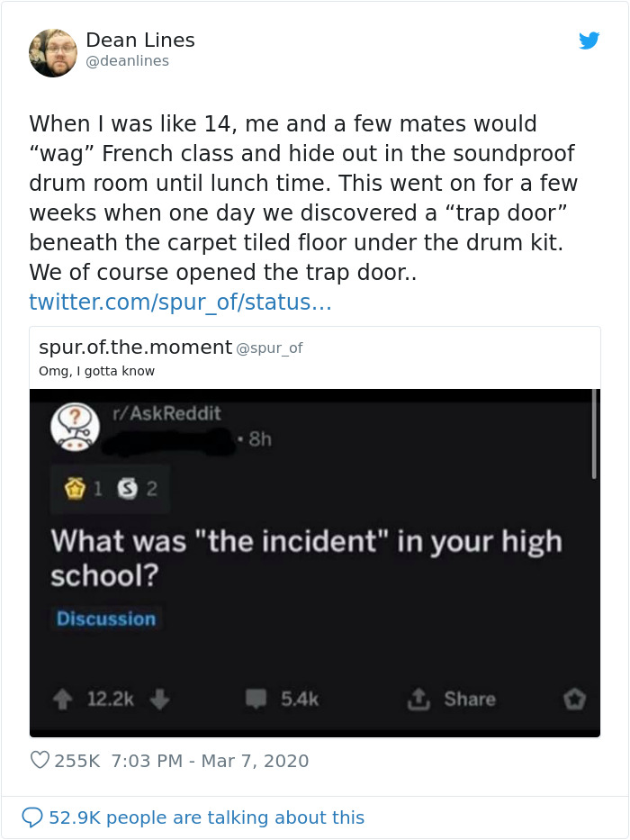Click the Twitter bird logo

click(590, 41)
